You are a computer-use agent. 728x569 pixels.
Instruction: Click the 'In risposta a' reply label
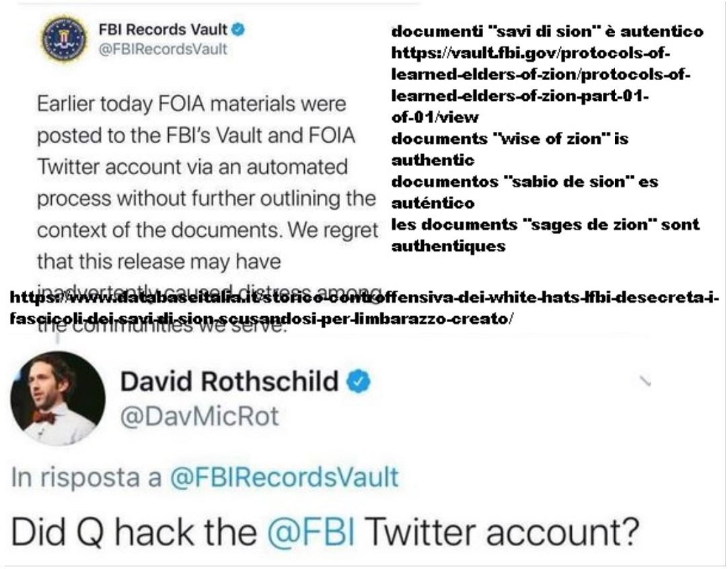pyautogui.click(x=86, y=477)
